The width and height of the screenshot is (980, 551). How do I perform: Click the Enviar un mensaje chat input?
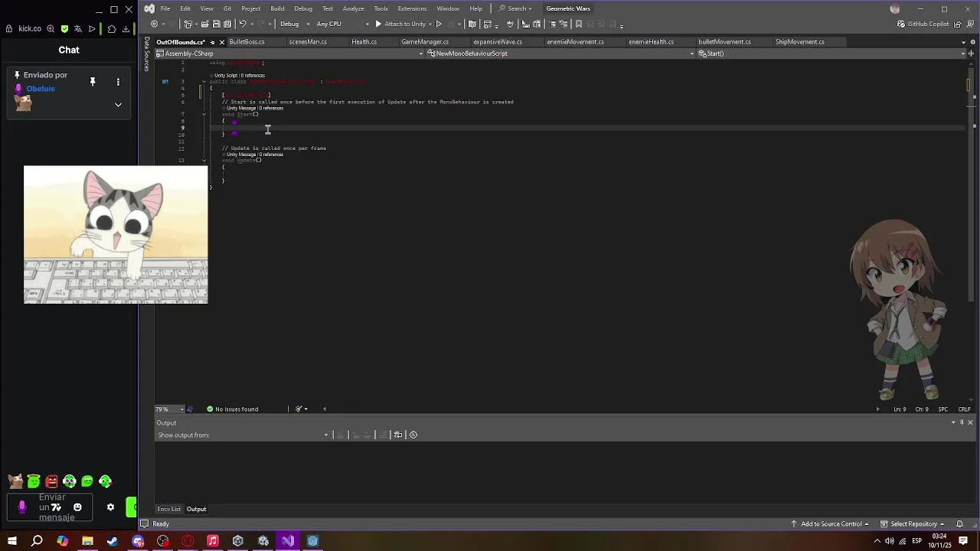(x=50, y=507)
